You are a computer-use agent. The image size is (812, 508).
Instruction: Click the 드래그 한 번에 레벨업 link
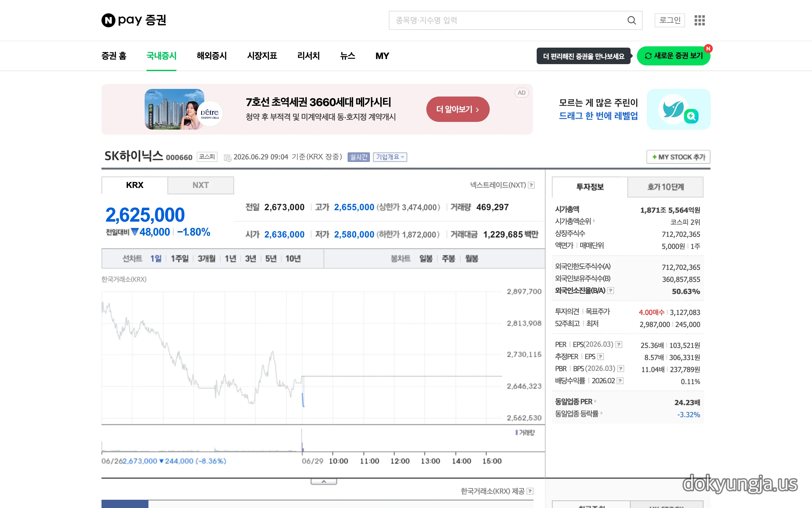[x=598, y=116]
